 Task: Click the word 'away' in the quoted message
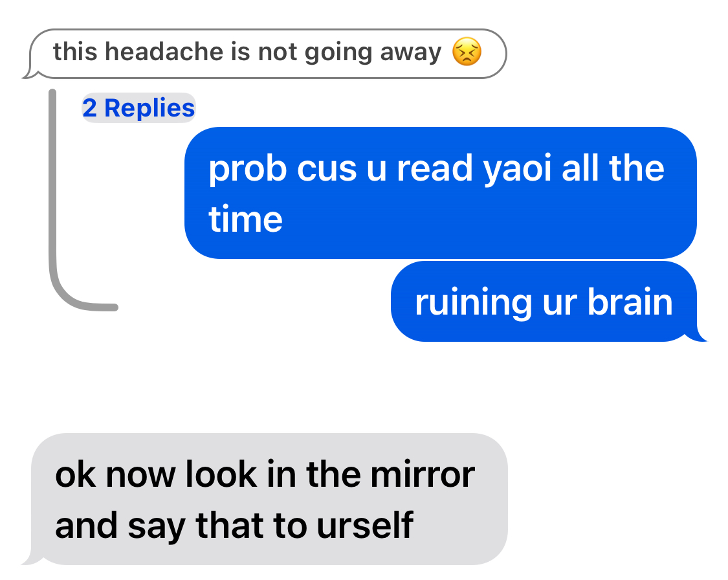click(x=410, y=52)
